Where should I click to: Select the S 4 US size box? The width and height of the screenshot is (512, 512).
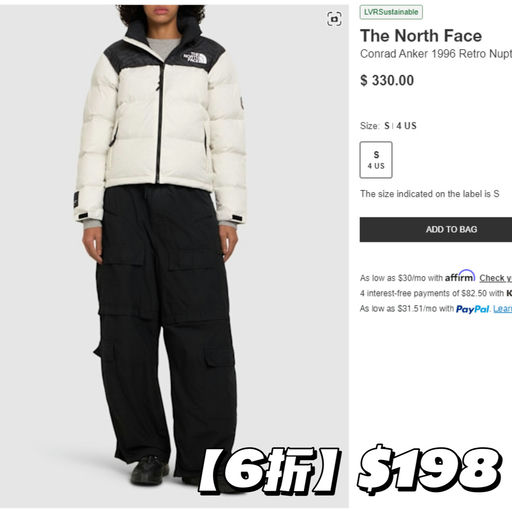pos(376,160)
